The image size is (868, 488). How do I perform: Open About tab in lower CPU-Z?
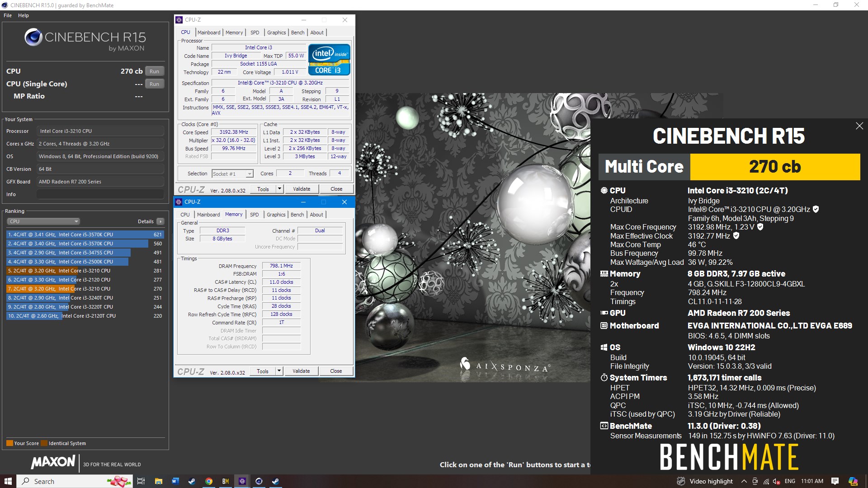316,215
